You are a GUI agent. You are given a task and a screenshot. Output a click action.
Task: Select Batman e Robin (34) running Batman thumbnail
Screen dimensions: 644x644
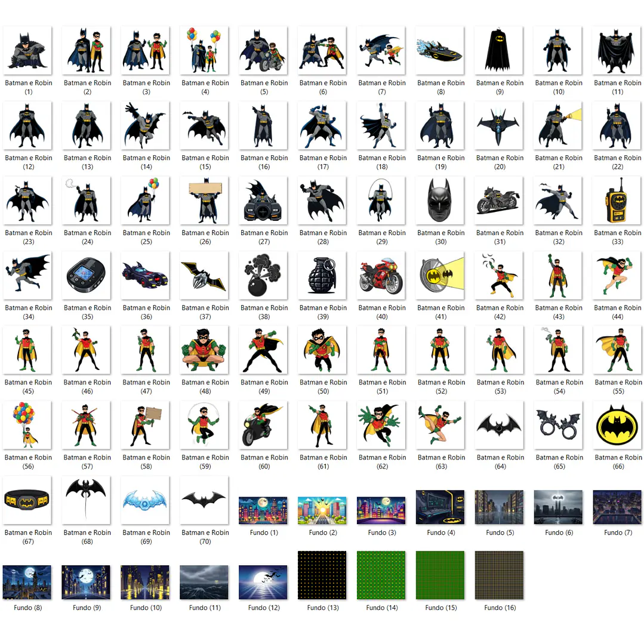click(x=27, y=275)
